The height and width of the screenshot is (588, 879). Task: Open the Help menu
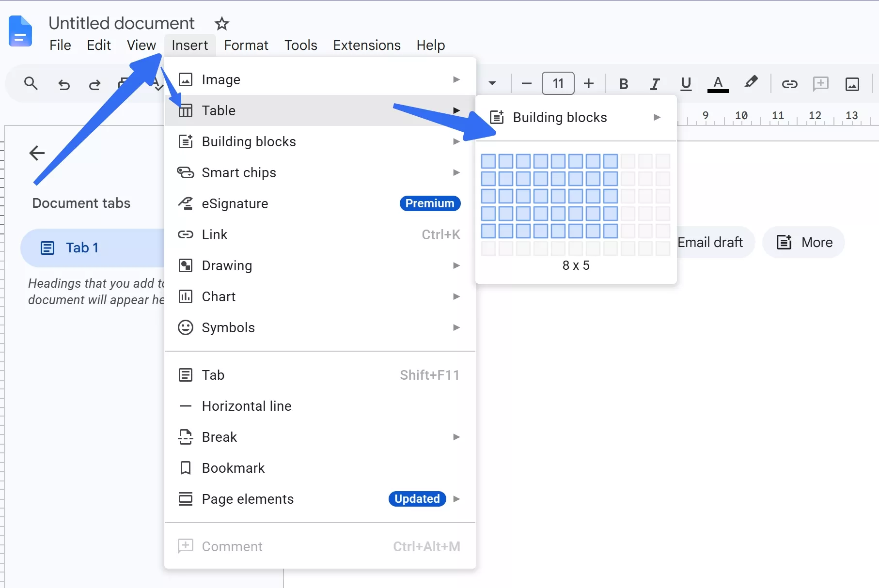[431, 45]
